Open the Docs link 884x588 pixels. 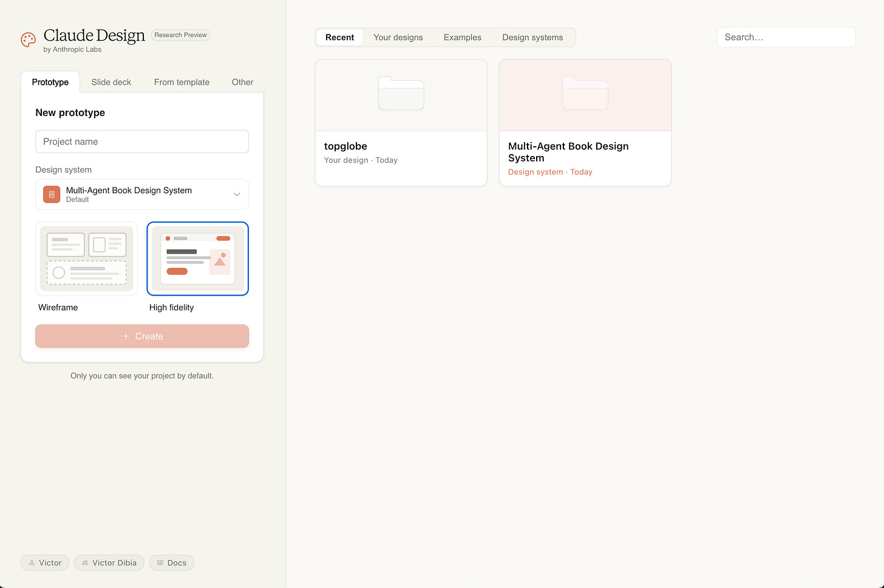pyautogui.click(x=172, y=563)
